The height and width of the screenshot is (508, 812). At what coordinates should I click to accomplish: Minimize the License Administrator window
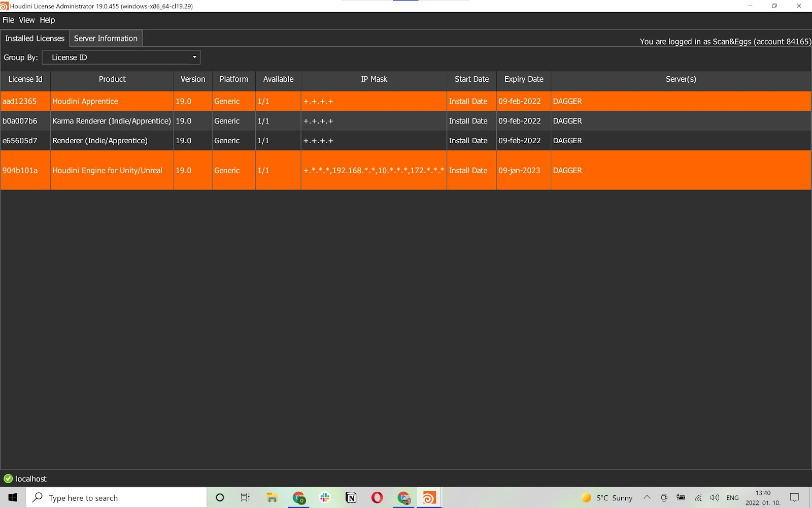pyautogui.click(x=750, y=6)
